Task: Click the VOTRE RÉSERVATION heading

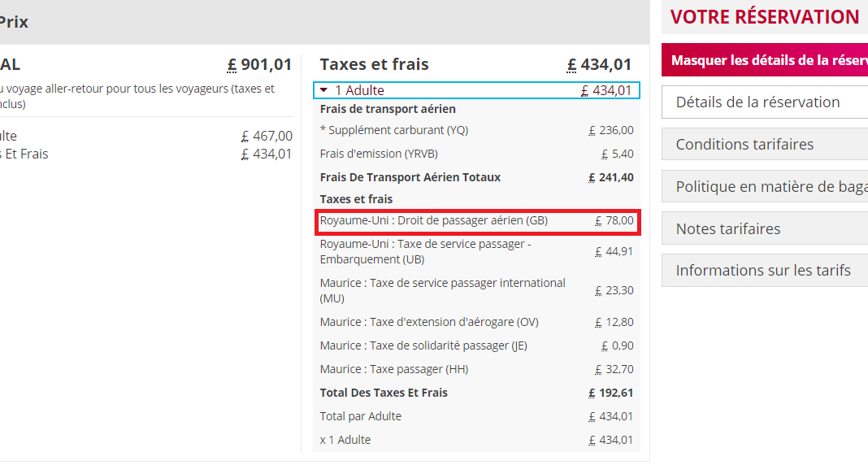Action: [x=764, y=17]
